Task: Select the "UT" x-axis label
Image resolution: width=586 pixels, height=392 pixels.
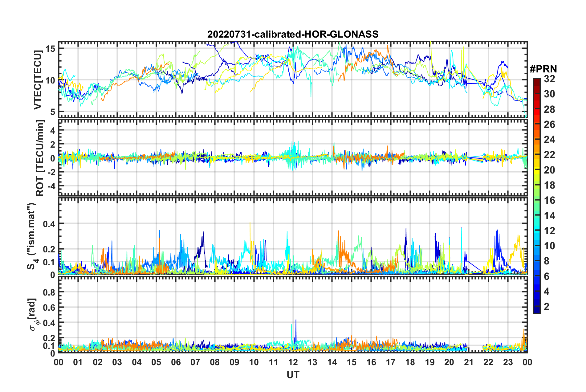Action: [293, 375]
